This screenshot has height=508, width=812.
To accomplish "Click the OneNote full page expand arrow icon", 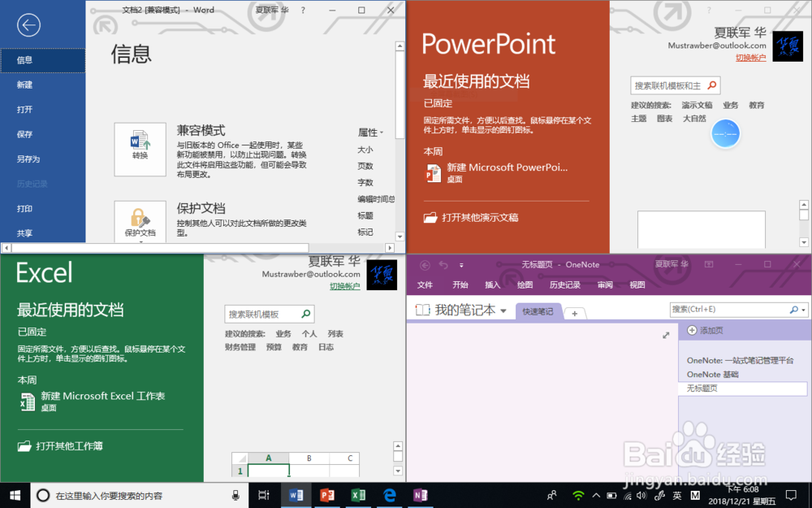I will (x=666, y=336).
